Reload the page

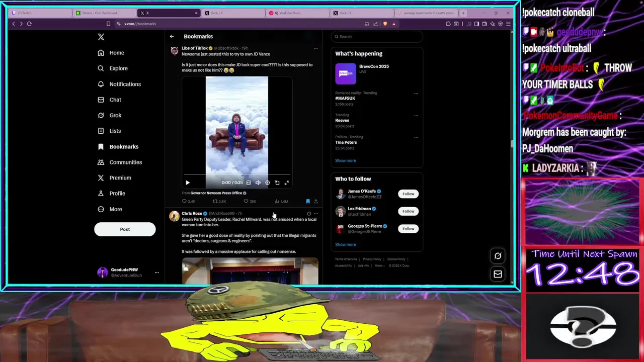coord(29,24)
